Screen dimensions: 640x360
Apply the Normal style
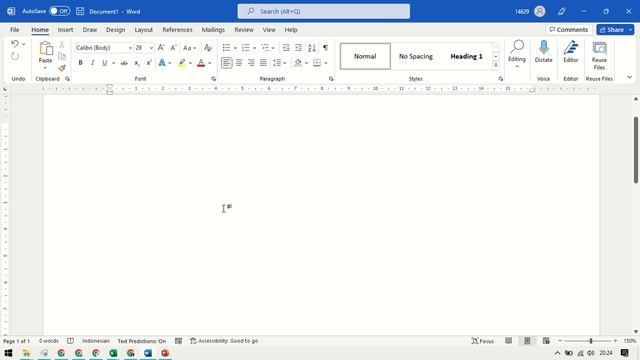365,56
